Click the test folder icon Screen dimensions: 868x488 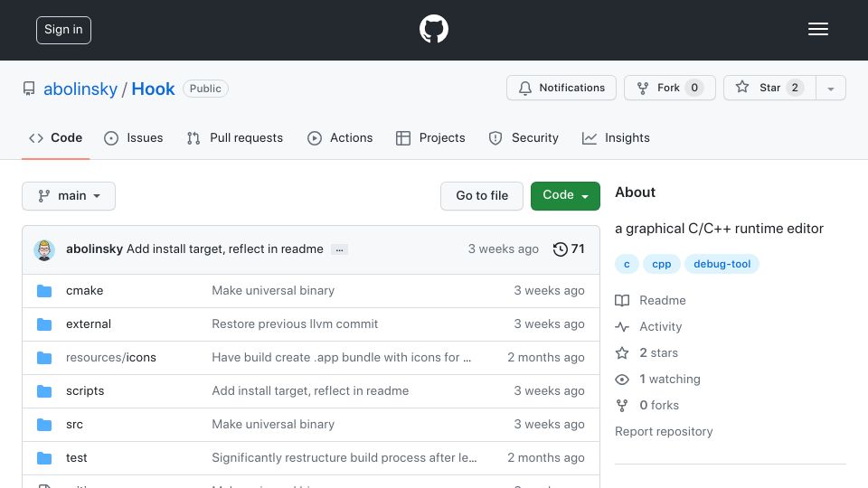(x=44, y=458)
